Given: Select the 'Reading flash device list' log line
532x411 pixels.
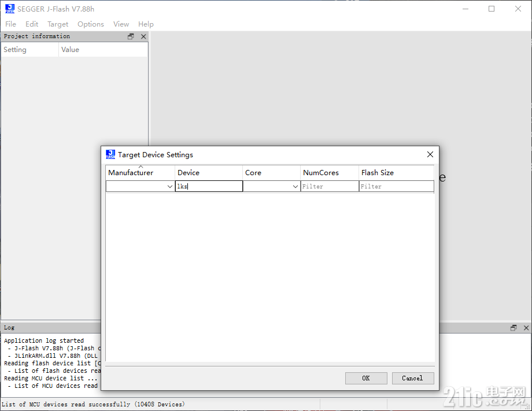Looking at the screenshot, I should point(52,363).
